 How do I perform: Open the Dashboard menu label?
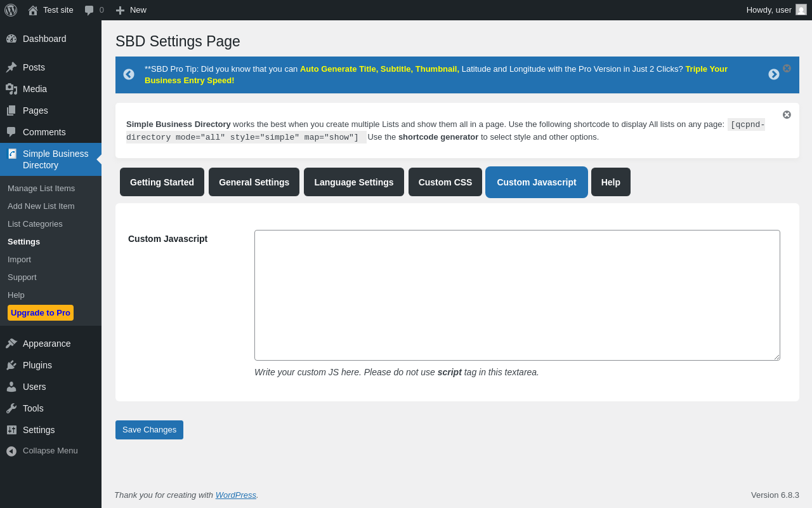(x=44, y=39)
